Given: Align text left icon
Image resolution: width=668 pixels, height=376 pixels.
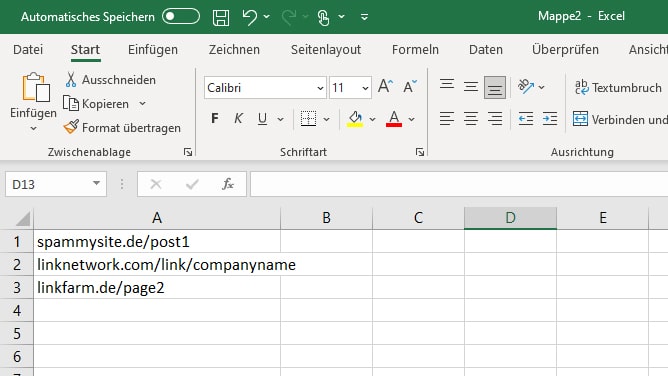Looking at the screenshot, I should pyautogui.click(x=447, y=118).
